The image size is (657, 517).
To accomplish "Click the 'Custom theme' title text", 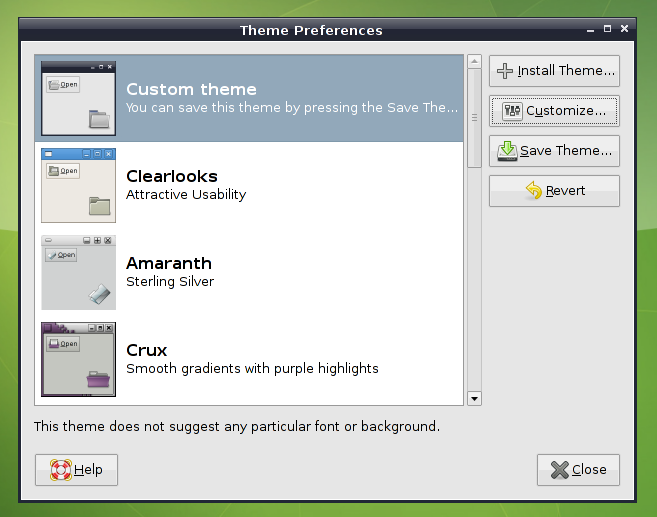I will [x=191, y=89].
